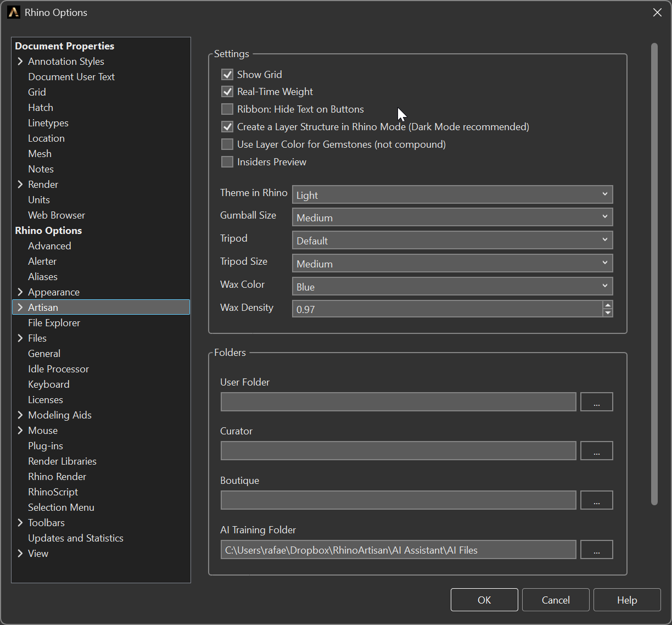672x625 pixels.
Task: Open the Theme in Rhino dropdown
Action: tap(452, 194)
